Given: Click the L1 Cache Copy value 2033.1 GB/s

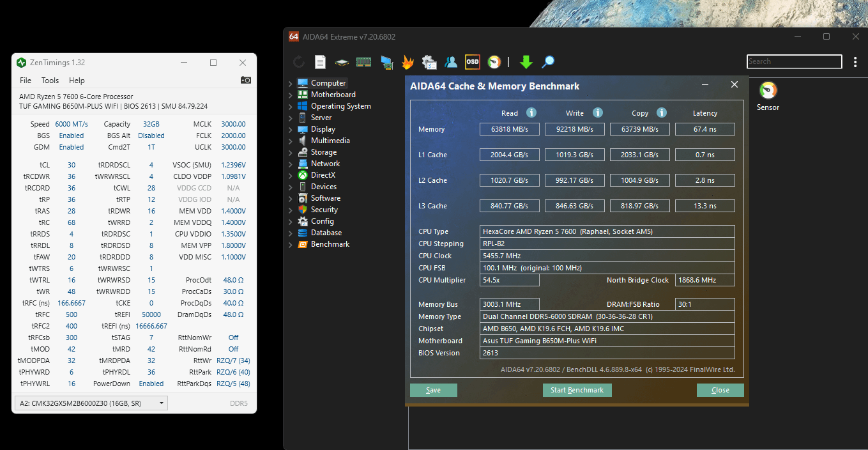Looking at the screenshot, I should pos(640,155).
